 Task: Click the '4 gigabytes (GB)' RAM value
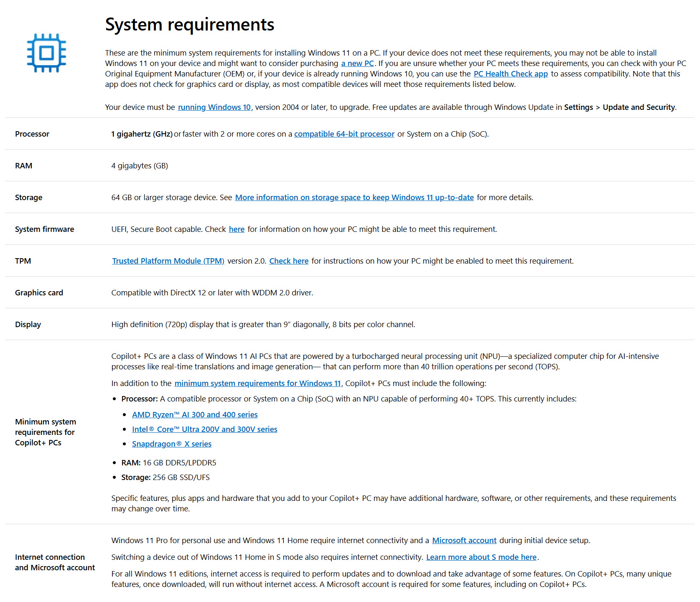coord(140,166)
